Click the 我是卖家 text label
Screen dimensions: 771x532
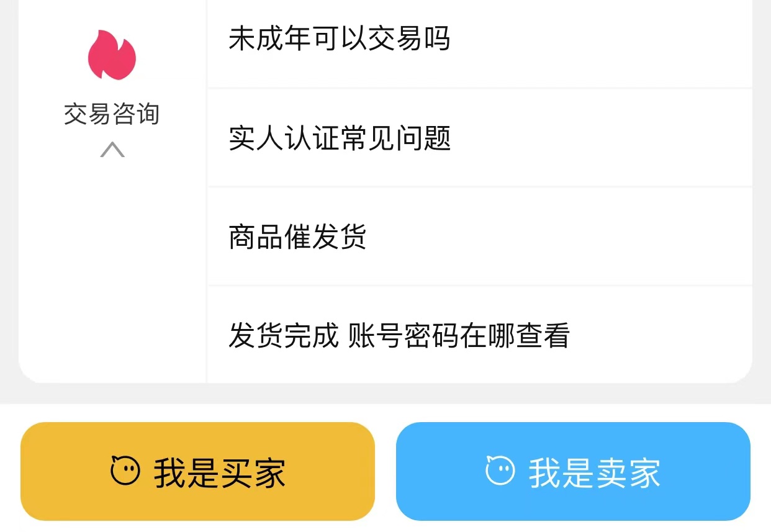click(595, 473)
